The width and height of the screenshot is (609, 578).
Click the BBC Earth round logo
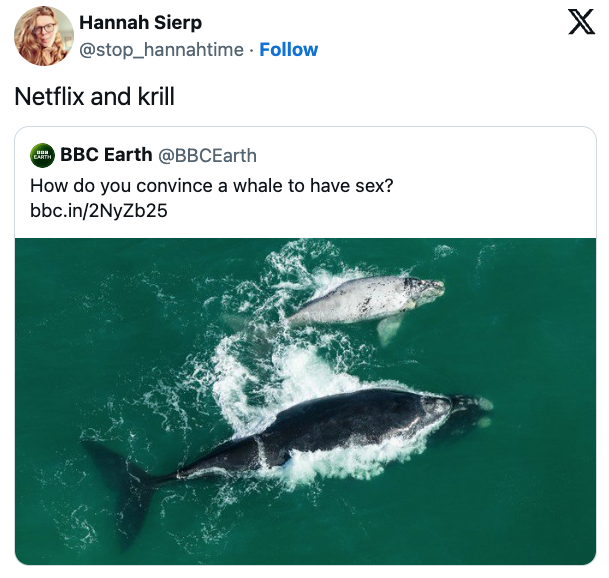click(42, 155)
